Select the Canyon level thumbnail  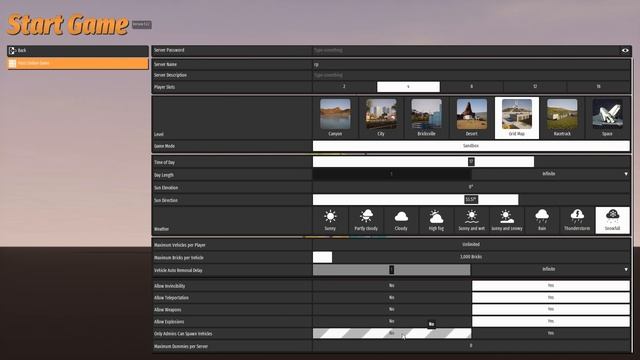point(335,118)
